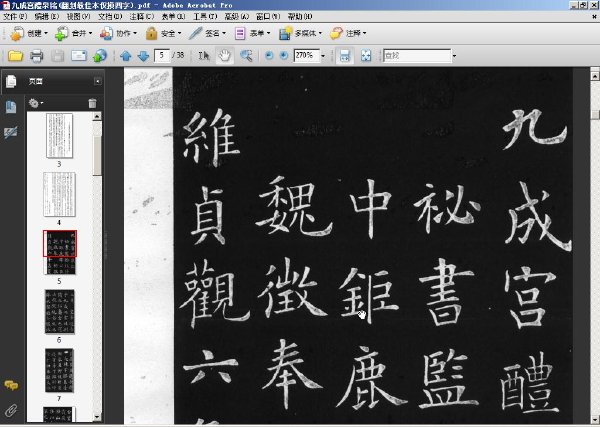Open the find field options arrow
The height and width of the screenshot is (427, 600).
[454, 56]
